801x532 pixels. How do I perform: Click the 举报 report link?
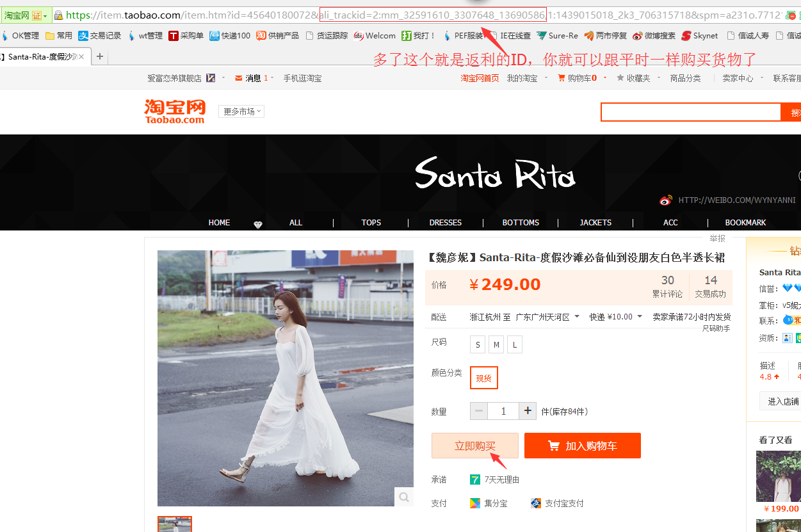(x=717, y=239)
